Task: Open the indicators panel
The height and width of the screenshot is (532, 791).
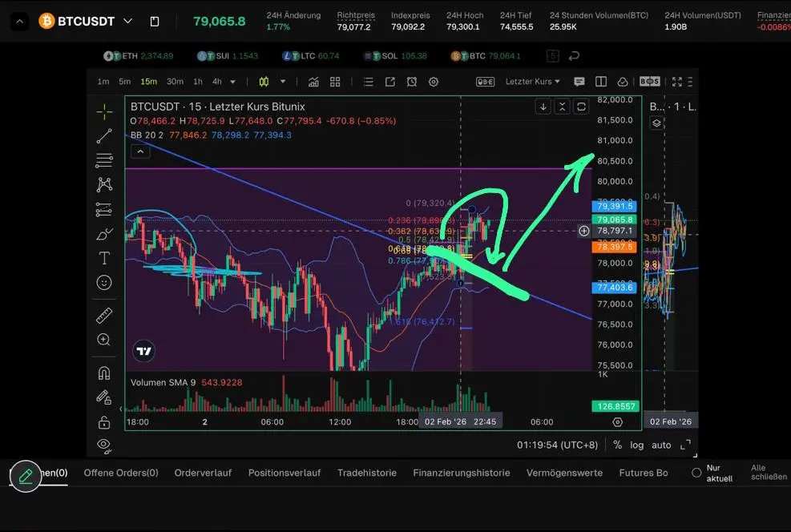Action: coord(313,82)
